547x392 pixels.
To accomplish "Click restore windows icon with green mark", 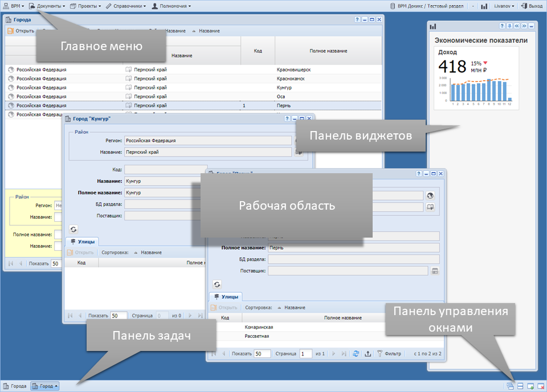I will point(530,386).
